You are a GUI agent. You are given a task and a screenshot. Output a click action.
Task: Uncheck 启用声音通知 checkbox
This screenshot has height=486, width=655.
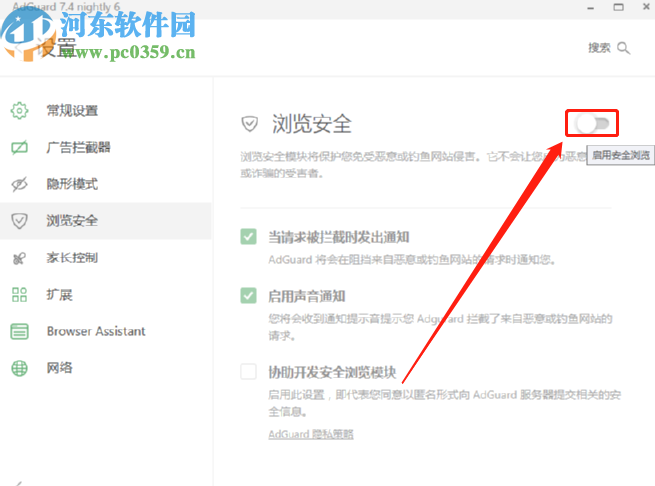click(x=249, y=296)
